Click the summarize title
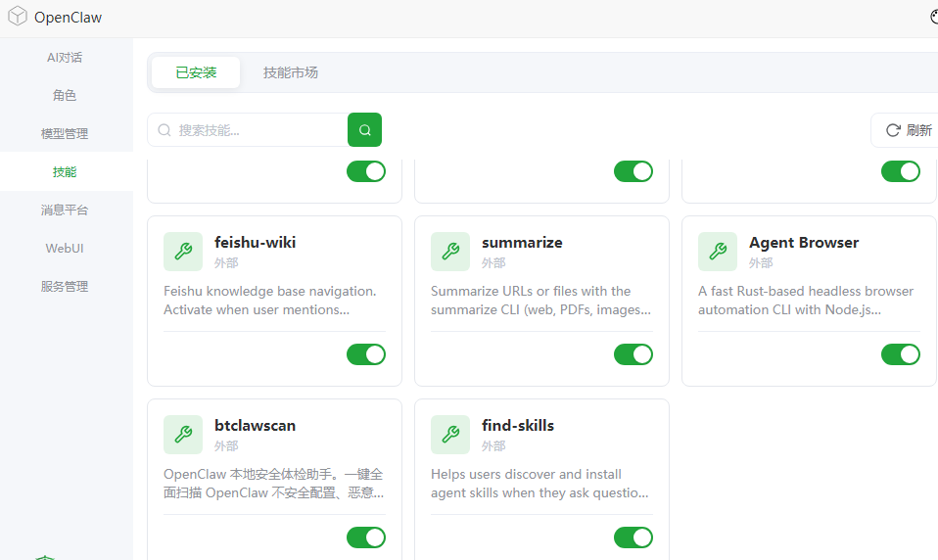Viewport: 938px width, 560px height. [522, 243]
